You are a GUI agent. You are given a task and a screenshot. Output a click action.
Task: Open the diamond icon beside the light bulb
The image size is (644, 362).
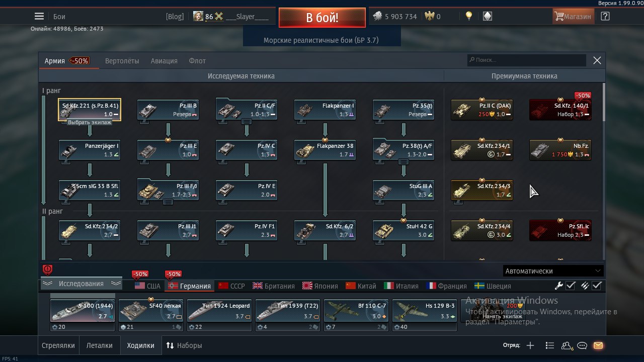tap(487, 16)
